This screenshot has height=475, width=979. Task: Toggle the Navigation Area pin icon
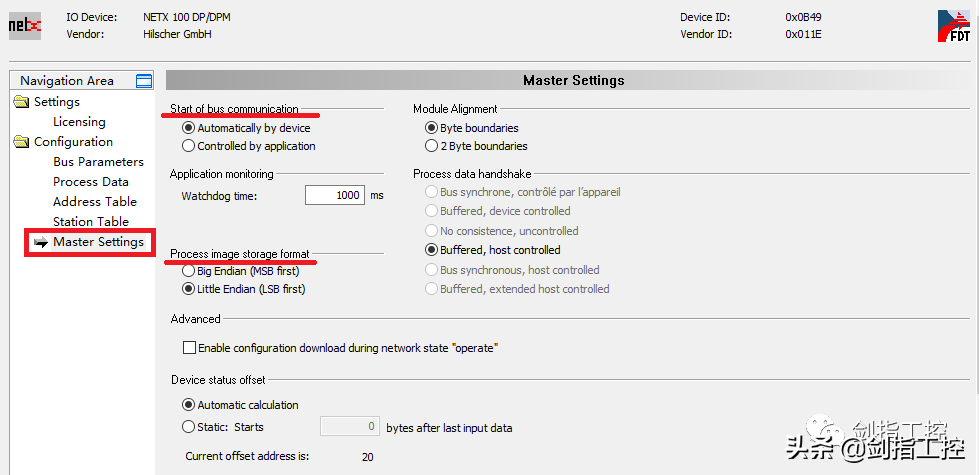pyautogui.click(x=144, y=81)
